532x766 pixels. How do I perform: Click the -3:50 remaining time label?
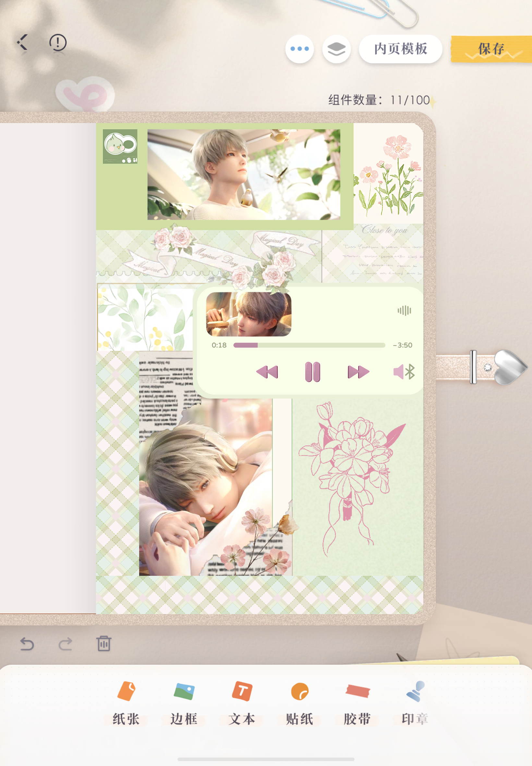pyautogui.click(x=403, y=345)
